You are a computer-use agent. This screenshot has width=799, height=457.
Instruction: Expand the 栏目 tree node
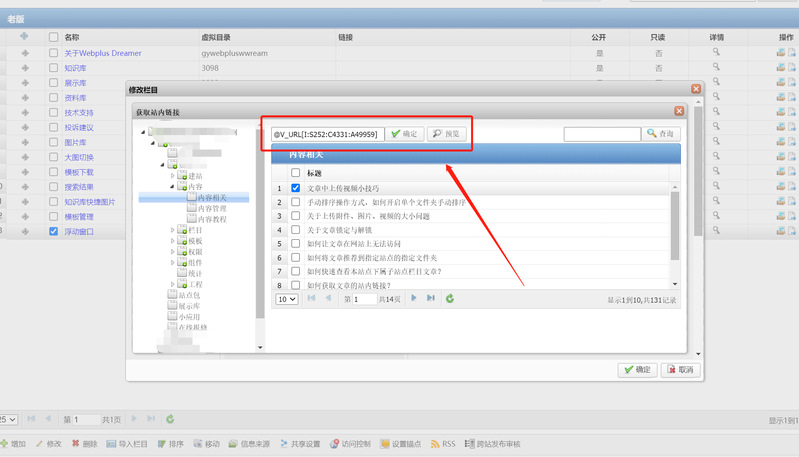pos(173,230)
